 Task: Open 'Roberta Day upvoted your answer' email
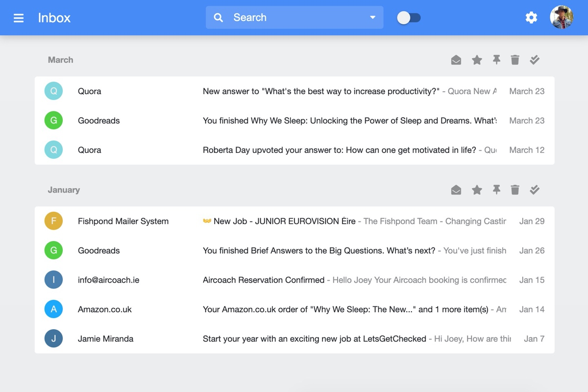click(294, 150)
